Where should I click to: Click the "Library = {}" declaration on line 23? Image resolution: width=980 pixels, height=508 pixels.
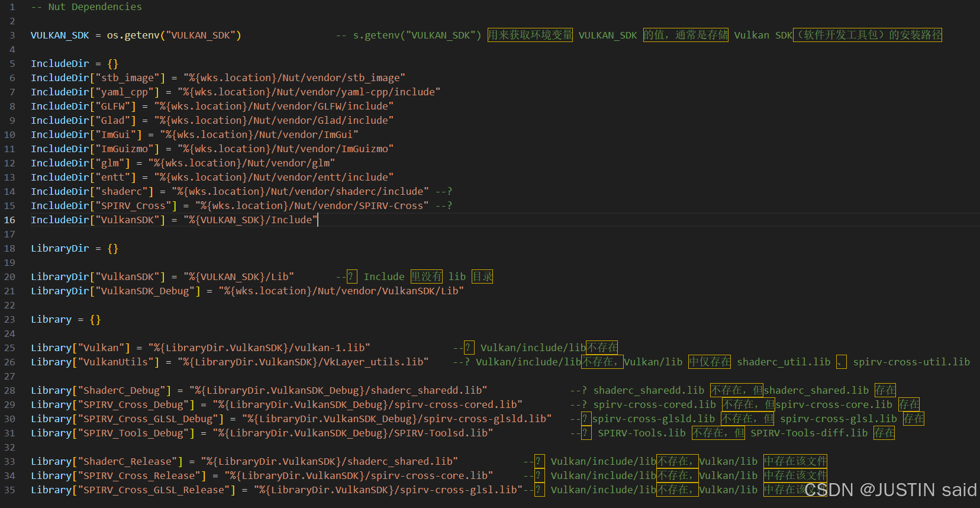(x=66, y=320)
